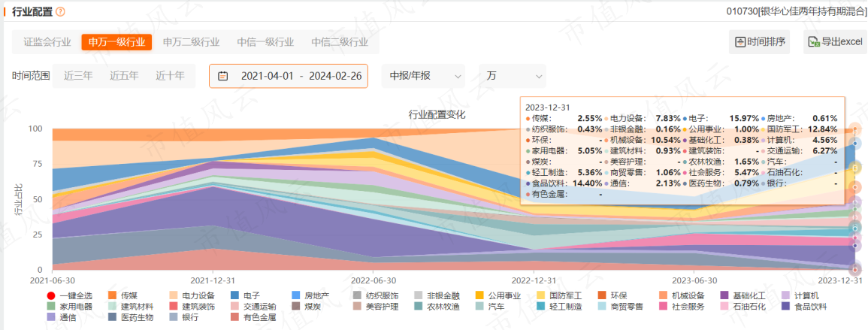This screenshot has width=868, height=330.
Task: Switch to 证监会行业 tab
Action: coord(47,42)
